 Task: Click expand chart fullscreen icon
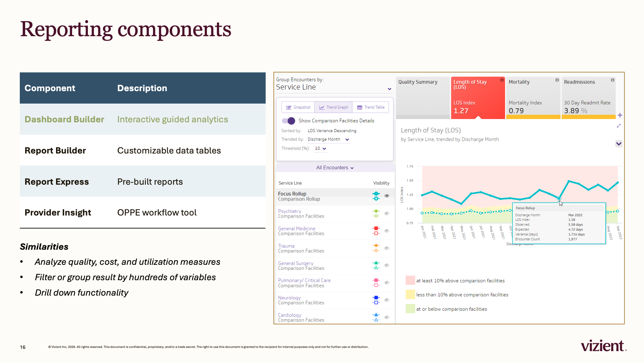(619, 126)
